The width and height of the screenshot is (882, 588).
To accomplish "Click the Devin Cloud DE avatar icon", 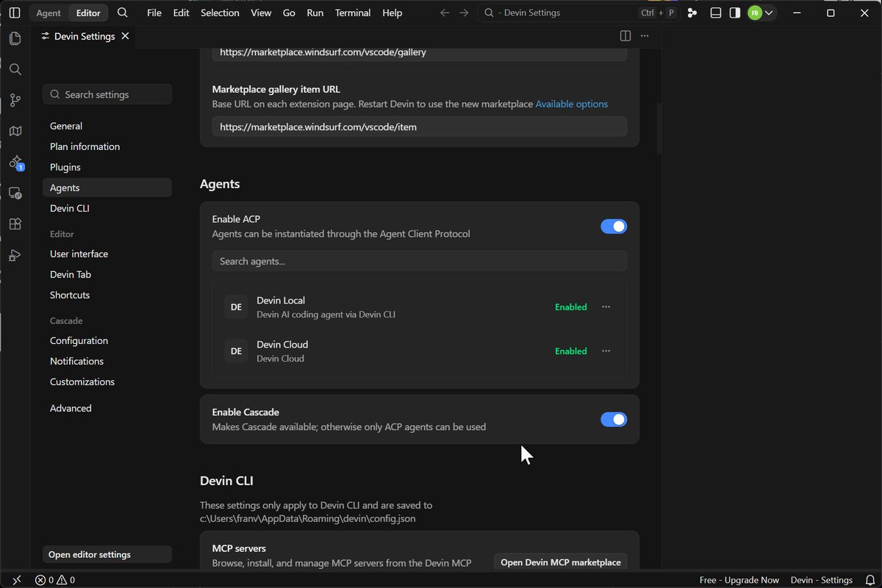I will tap(236, 351).
